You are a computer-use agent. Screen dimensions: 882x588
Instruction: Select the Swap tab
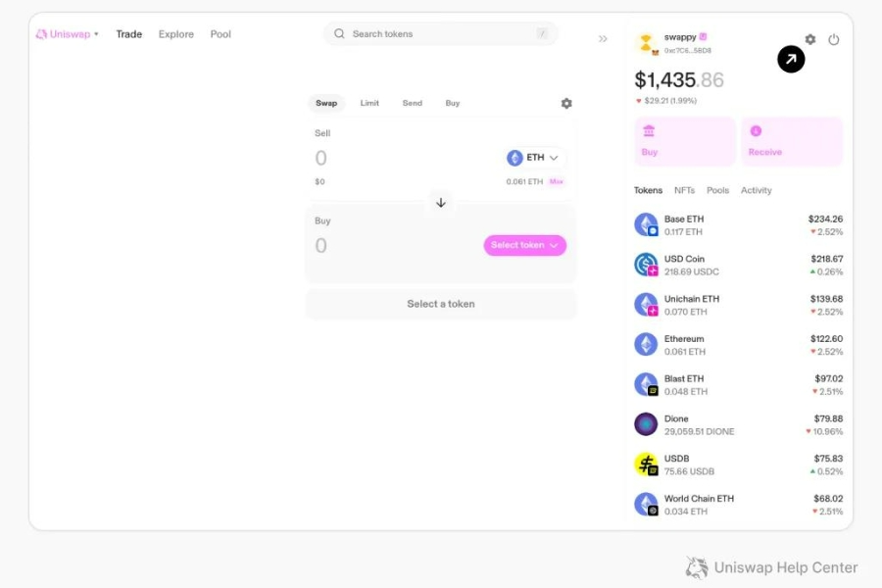(326, 103)
